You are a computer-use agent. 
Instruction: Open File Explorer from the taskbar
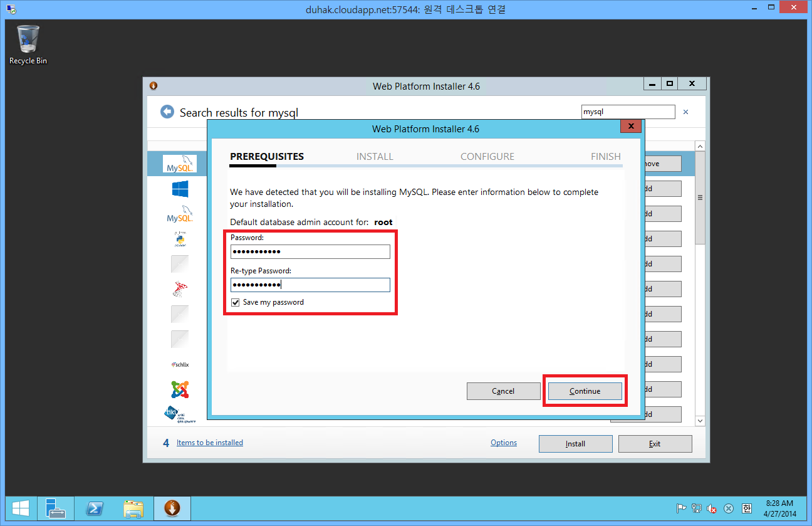[133, 508]
